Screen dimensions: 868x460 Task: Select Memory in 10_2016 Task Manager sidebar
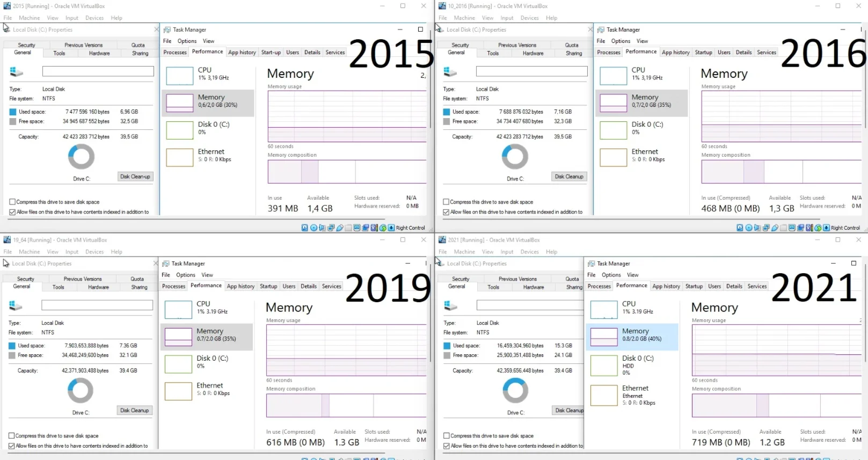[641, 103]
